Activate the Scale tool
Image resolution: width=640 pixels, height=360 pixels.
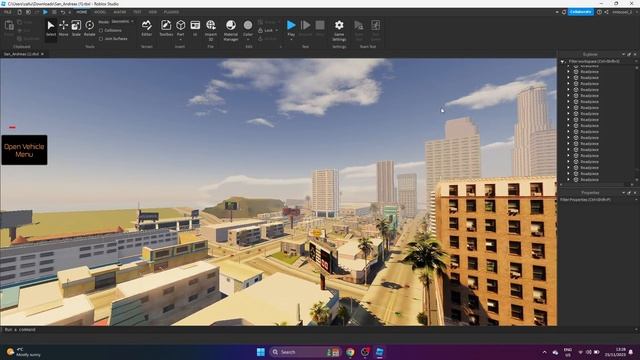point(76,28)
